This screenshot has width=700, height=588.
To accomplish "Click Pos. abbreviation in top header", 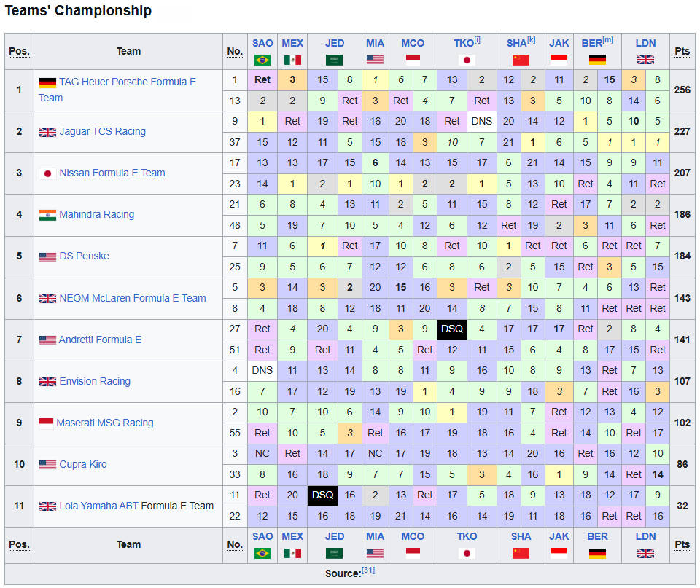I will 19,51.
